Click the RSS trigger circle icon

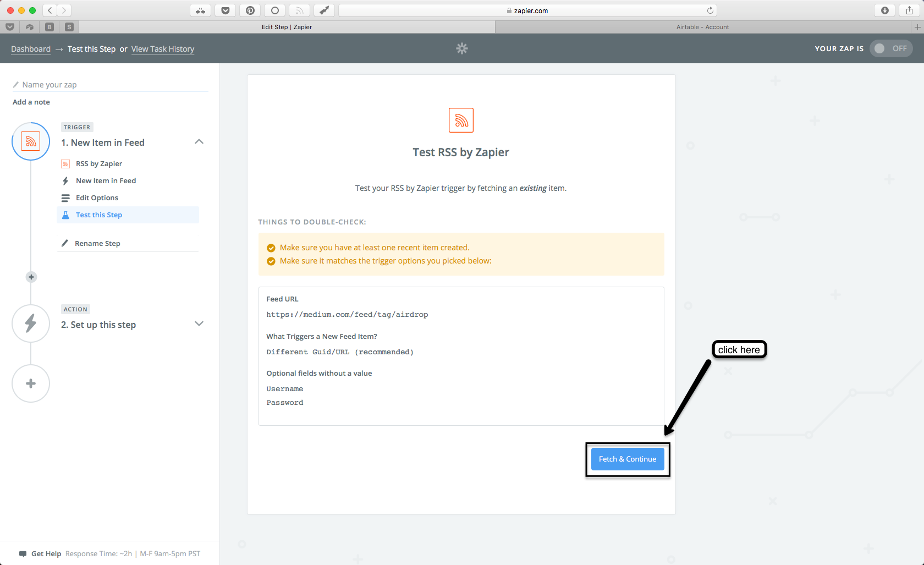[31, 141]
